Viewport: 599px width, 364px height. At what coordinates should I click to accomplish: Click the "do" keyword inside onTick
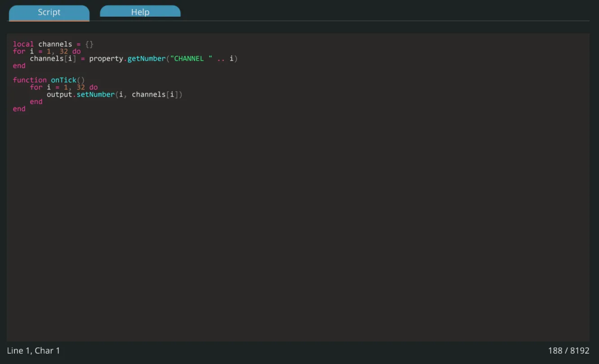(93, 87)
